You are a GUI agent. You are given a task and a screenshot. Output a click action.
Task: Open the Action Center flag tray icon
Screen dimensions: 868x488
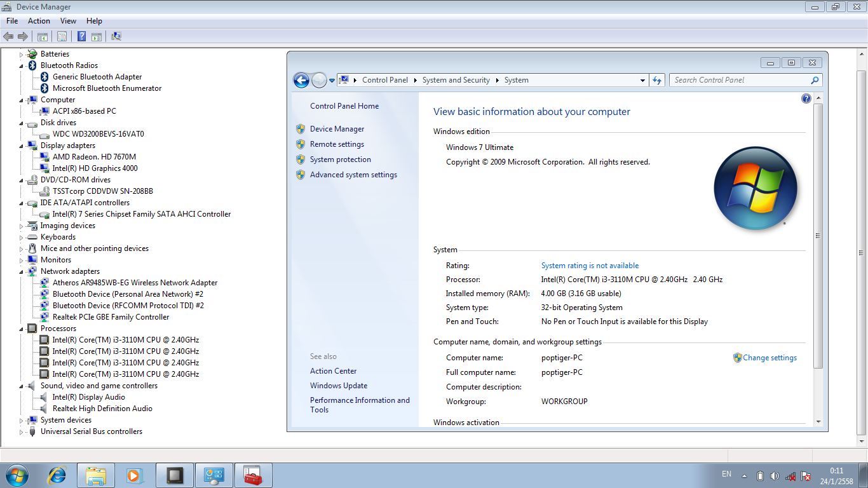(806, 475)
